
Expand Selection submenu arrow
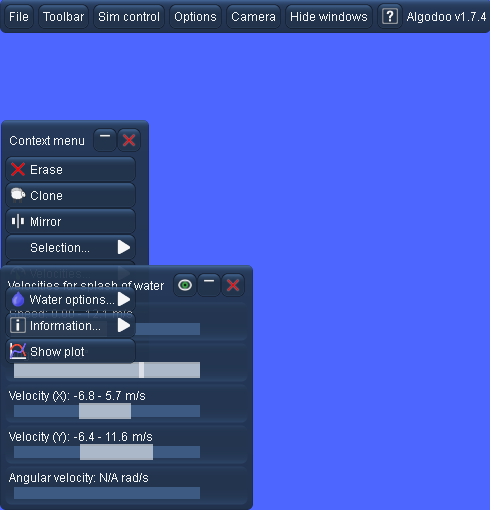pyautogui.click(x=124, y=247)
